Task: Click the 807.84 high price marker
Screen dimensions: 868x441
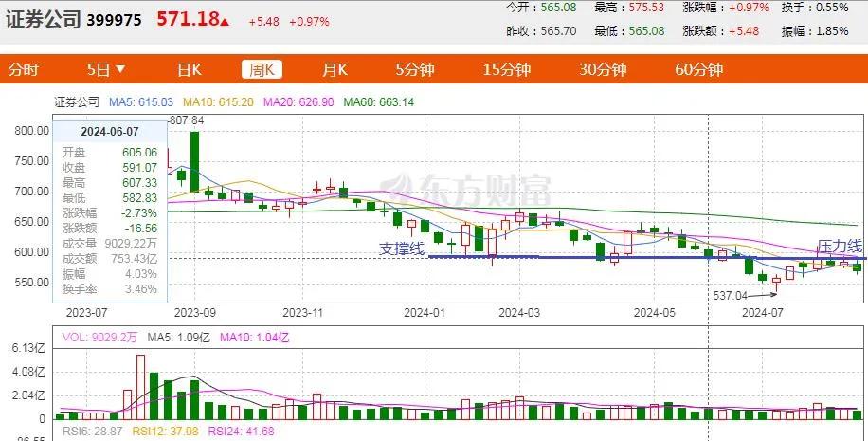Action: 186,120
